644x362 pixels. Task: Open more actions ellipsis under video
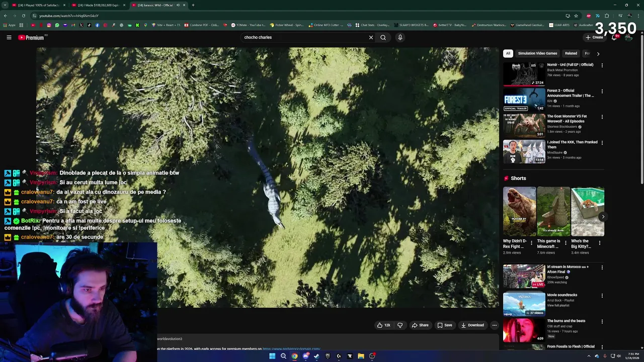click(495, 325)
